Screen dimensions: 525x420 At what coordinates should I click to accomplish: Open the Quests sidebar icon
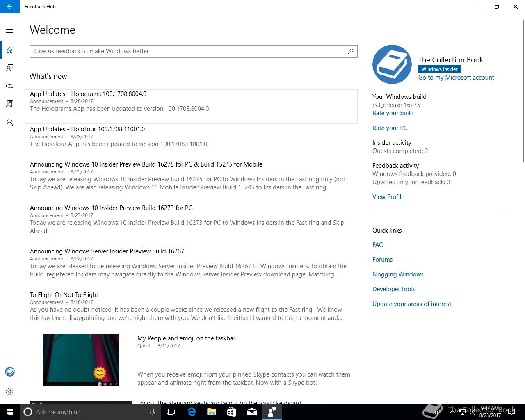pyautogui.click(x=10, y=104)
